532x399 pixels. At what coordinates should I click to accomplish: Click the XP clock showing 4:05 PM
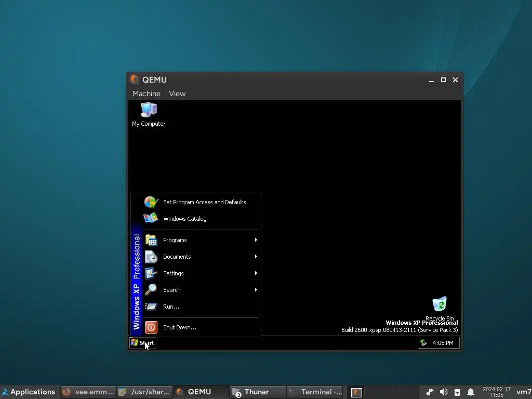[443, 343]
